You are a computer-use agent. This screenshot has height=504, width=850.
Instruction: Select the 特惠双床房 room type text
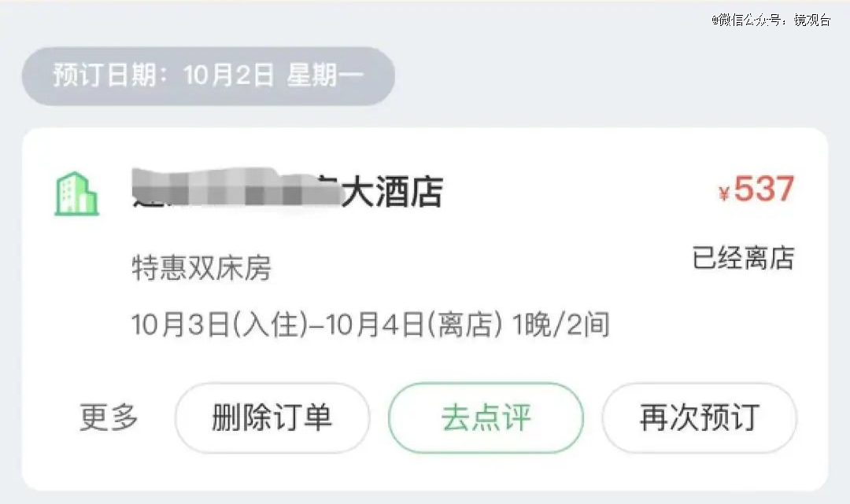(201, 269)
